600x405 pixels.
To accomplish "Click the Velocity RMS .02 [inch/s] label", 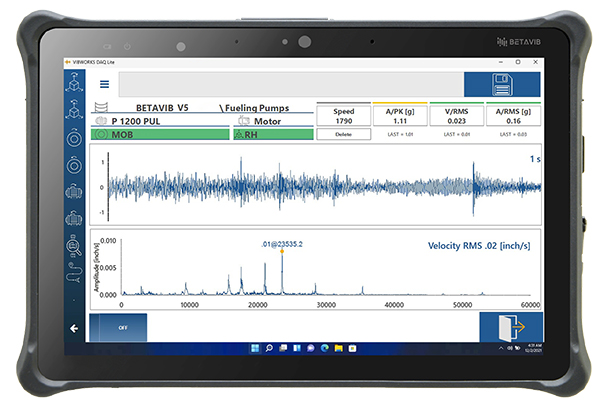I will (x=479, y=246).
